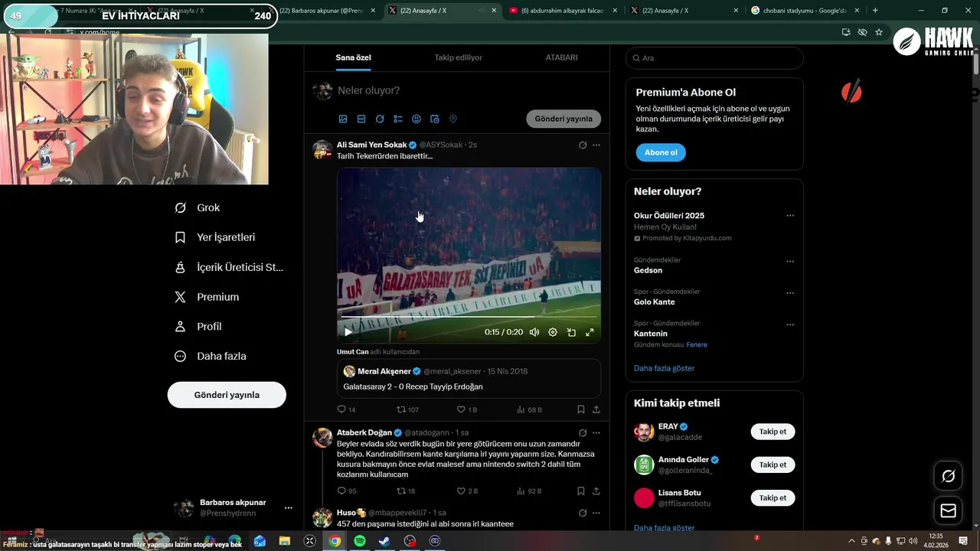Mute or unmute the video volume
Image resolution: width=980 pixels, height=551 pixels.
coord(534,332)
